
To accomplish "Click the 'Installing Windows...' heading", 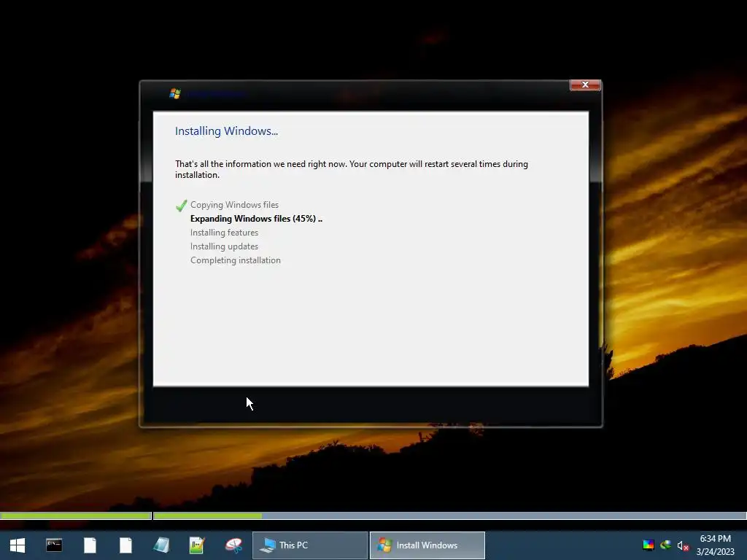I will pyautogui.click(x=226, y=131).
